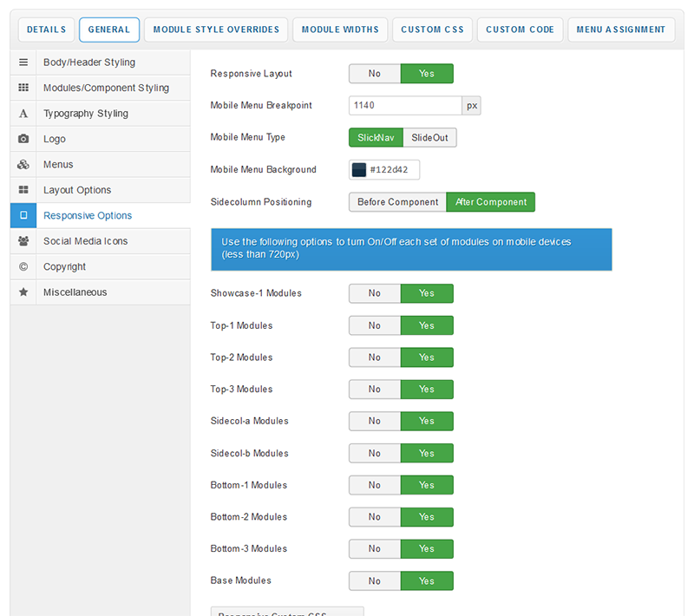Disable Showcase-1 Modules on mobile
Screen dimensions: 694x616
coord(375,293)
